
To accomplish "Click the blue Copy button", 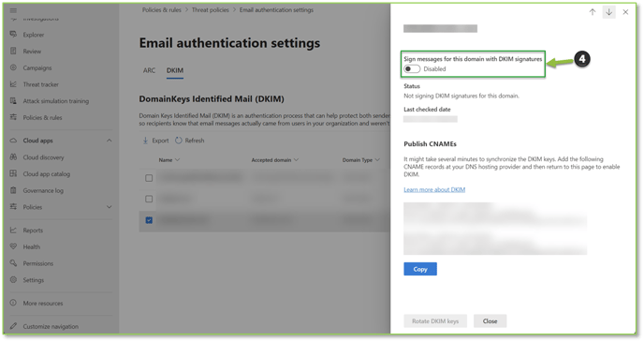I will [x=420, y=269].
